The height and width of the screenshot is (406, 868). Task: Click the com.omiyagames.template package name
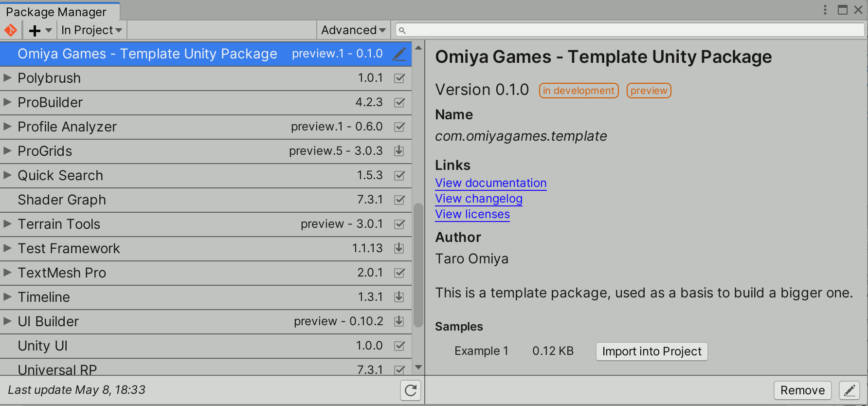[x=521, y=136]
